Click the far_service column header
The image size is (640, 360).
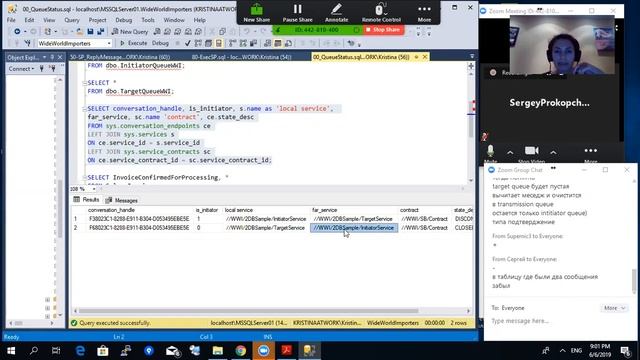pyautogui.click(x=353, y=210)
